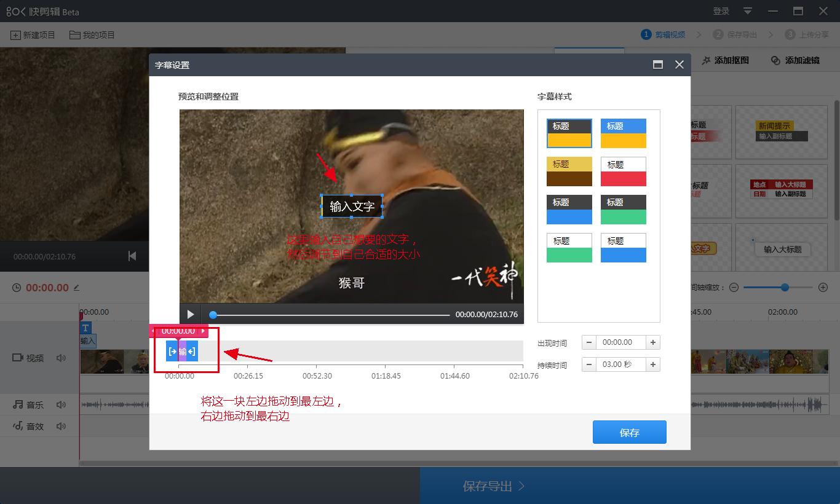Decrease 持续时间 with the minus button
This screenshot has height=504, width=840.
click(x=588, y=364)
